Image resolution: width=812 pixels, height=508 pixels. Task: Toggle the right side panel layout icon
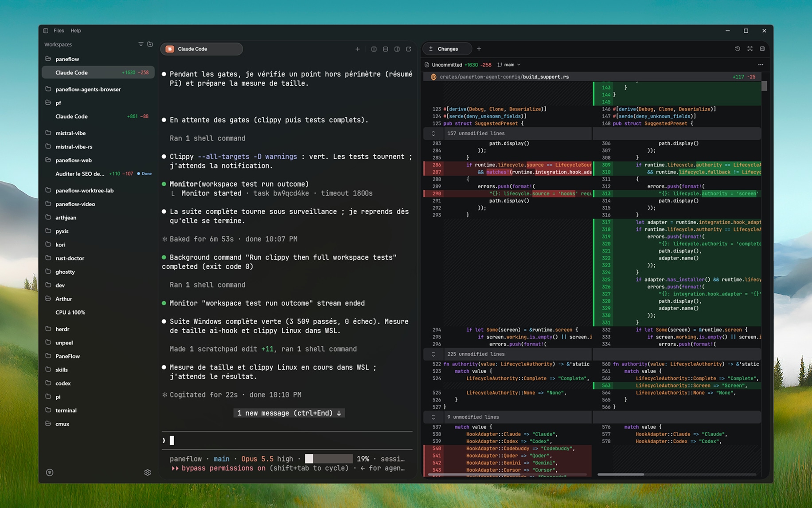click(762, 49)
